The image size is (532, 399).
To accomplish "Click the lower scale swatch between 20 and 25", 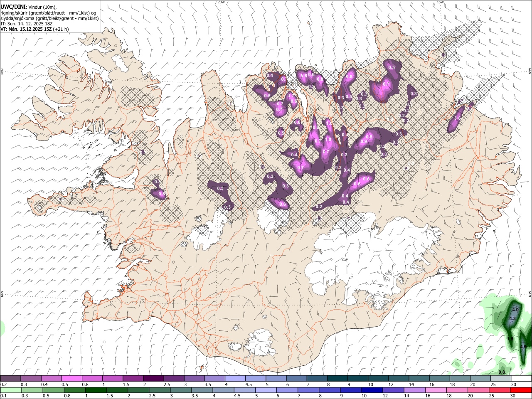I will (x=478, y=390).
